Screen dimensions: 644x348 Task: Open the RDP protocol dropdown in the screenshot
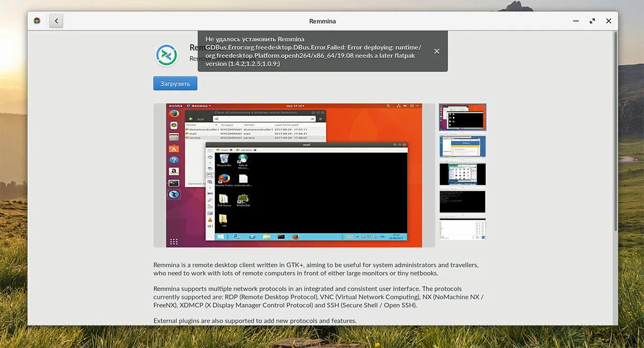[202, 119]
